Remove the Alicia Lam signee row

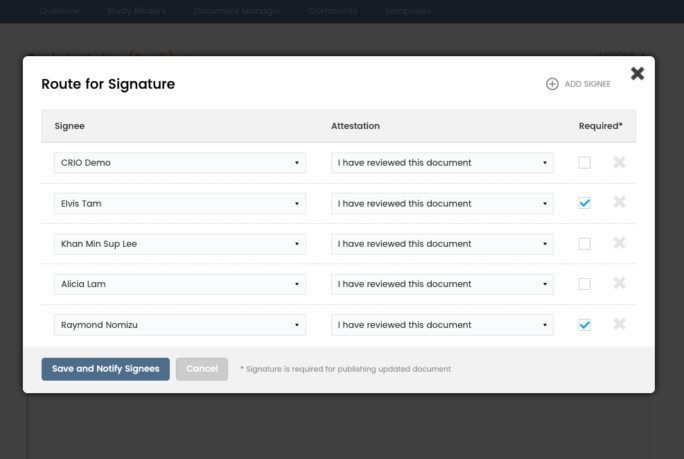point(619,284)
